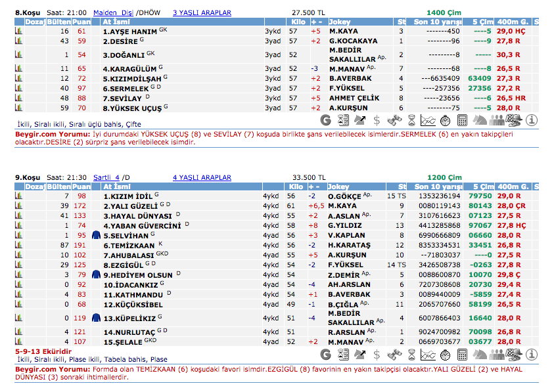
Task: Select horse name YÜKSEK UÇUŞ in race 8
Action: [132, 108]
